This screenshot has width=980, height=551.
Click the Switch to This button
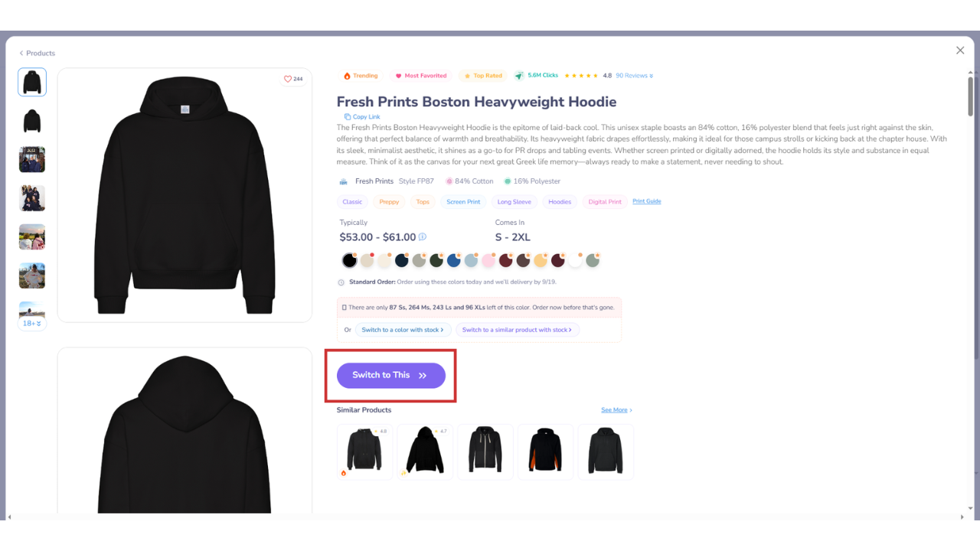point(391,376)
